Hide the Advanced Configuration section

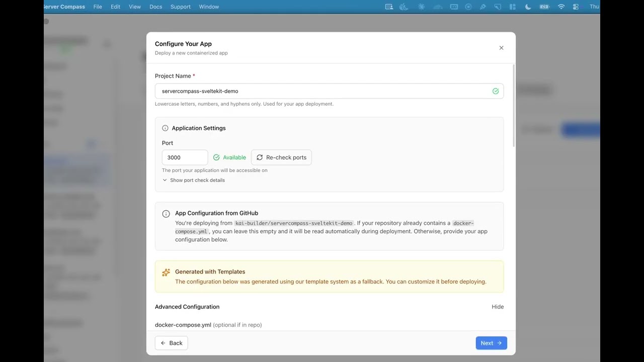coord(498,307)
